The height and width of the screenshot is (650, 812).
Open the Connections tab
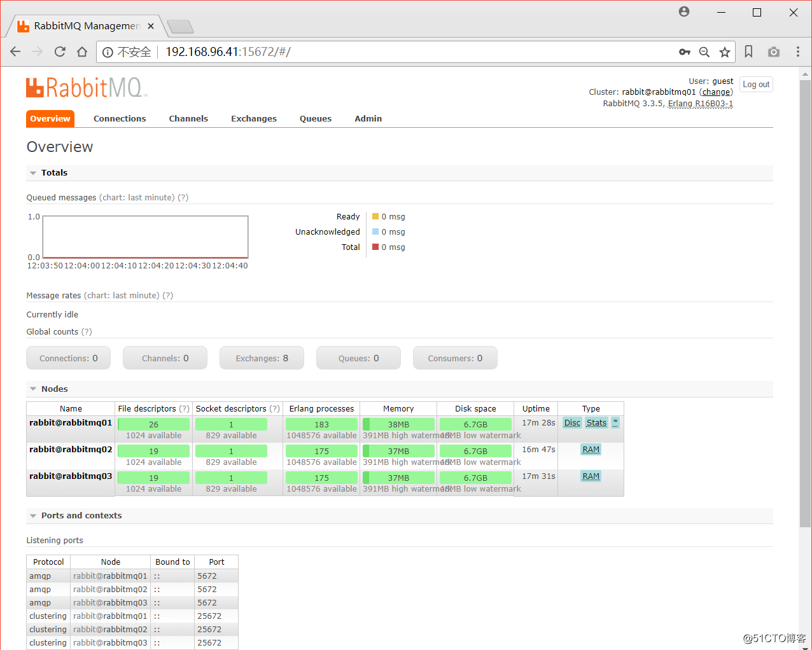(x=120, y=118)
